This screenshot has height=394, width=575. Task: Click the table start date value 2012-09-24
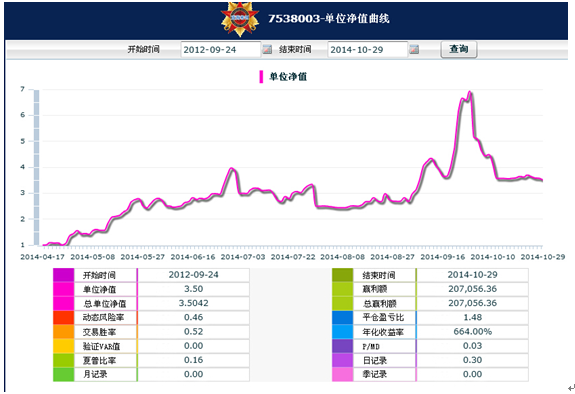194,275
